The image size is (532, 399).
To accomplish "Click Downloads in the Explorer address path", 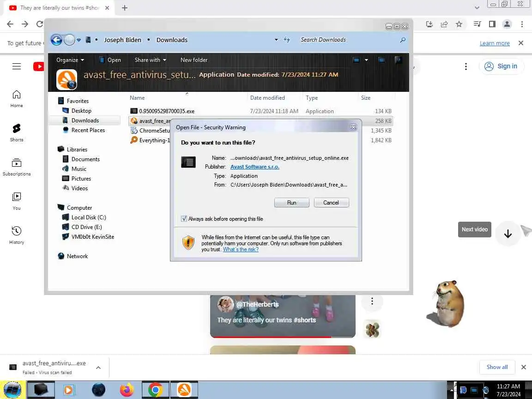I will 172,40.
